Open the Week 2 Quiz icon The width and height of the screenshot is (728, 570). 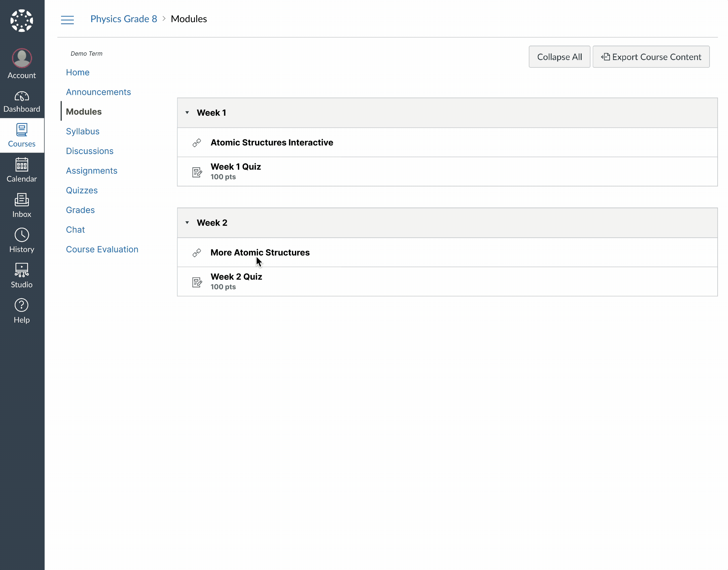pos(197,282)
